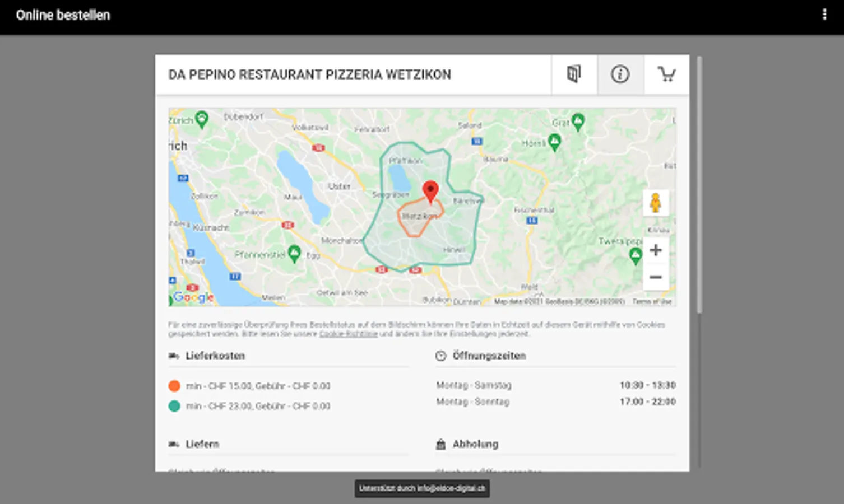The height and width of the screenshot is (504, 844).
Task: Click the Abholung section heading
Action: (475, 444)
